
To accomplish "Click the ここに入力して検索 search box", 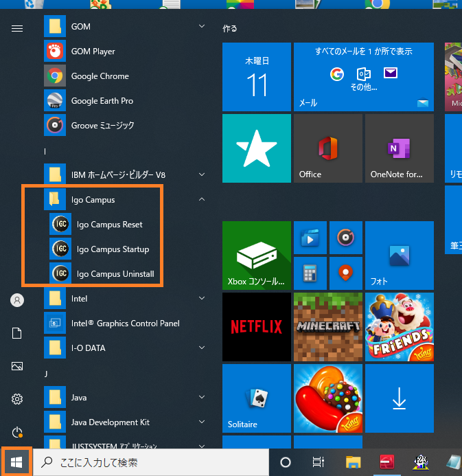I will point(151,462).
